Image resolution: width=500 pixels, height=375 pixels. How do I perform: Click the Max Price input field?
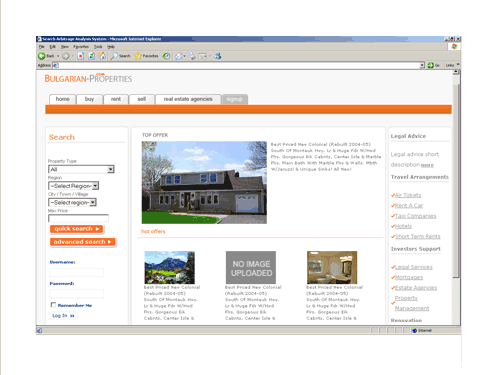[78, 218]
